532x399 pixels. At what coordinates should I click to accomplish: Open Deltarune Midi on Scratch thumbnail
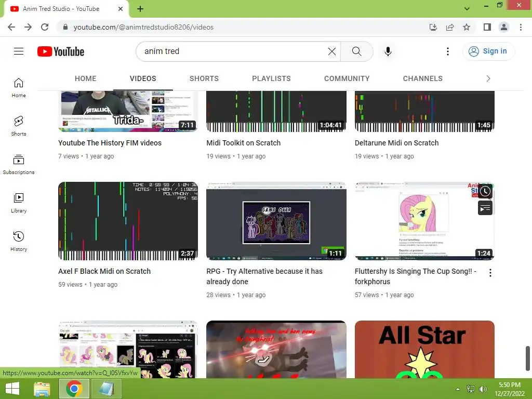point(424,111)
